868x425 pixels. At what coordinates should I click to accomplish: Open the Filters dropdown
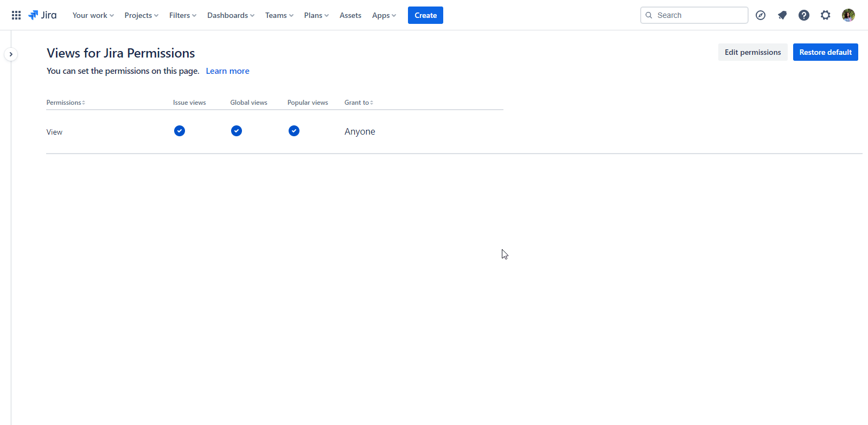coord(182,15)
